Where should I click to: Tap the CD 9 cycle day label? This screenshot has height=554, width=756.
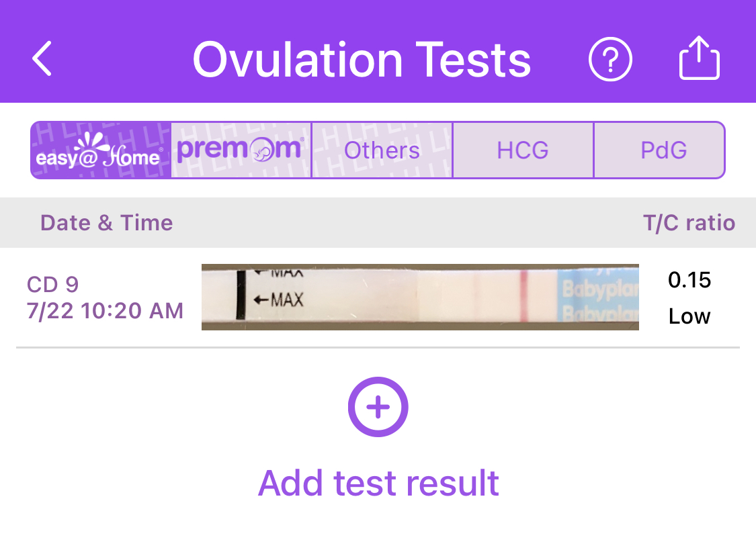pyautogui.click(x=53, y=285)
